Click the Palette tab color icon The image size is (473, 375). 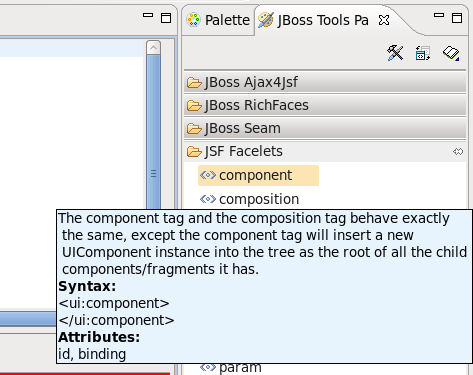[193, 20]
